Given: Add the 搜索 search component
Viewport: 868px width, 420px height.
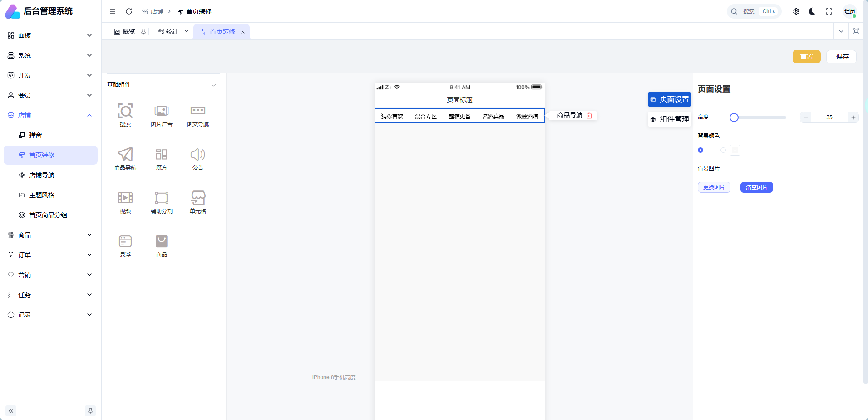Looking at the screenshot, I should [x=125, y=115].
